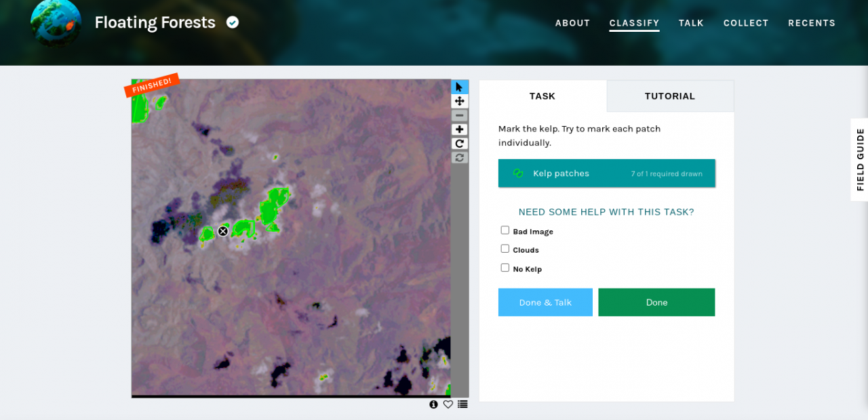This screenshot has width=868, height=420.
Task: Select the Kelp patches drawing tool
Action: (x=607, y=173)
